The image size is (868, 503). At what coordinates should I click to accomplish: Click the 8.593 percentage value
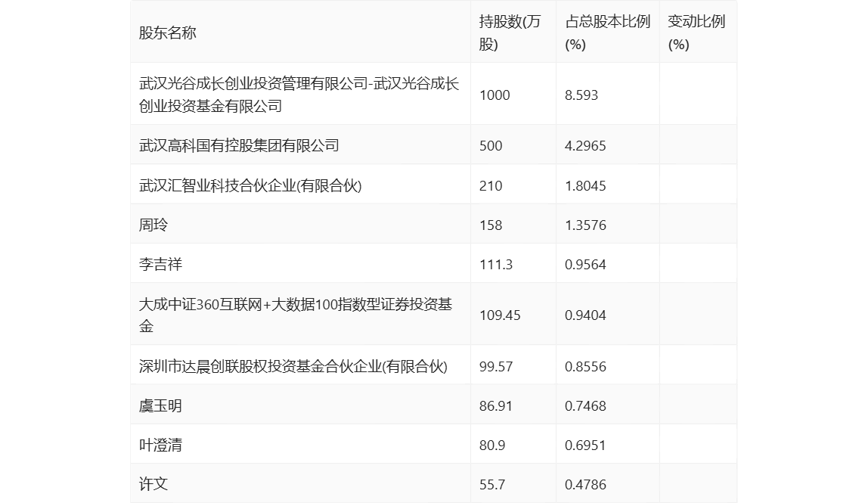(581, 95)
